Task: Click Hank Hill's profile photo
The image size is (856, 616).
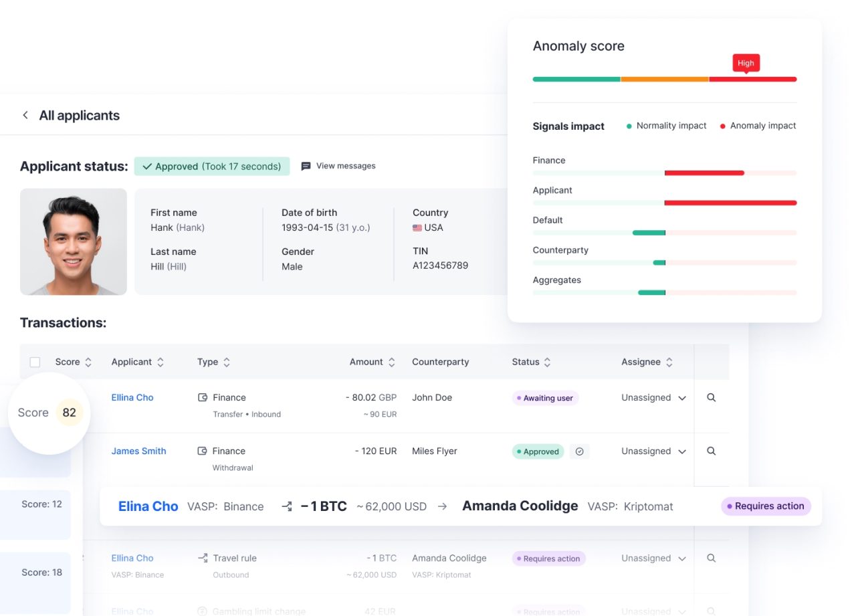Action: [x=73, y=241]
